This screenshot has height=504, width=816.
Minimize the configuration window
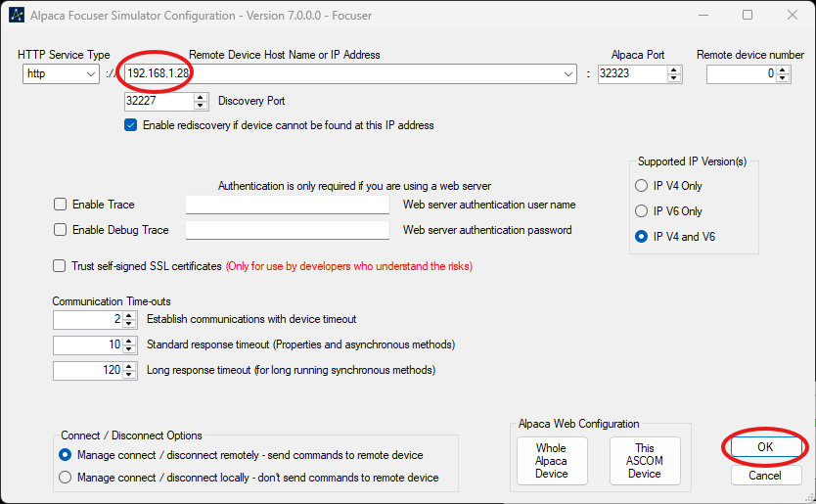(703, 15)
